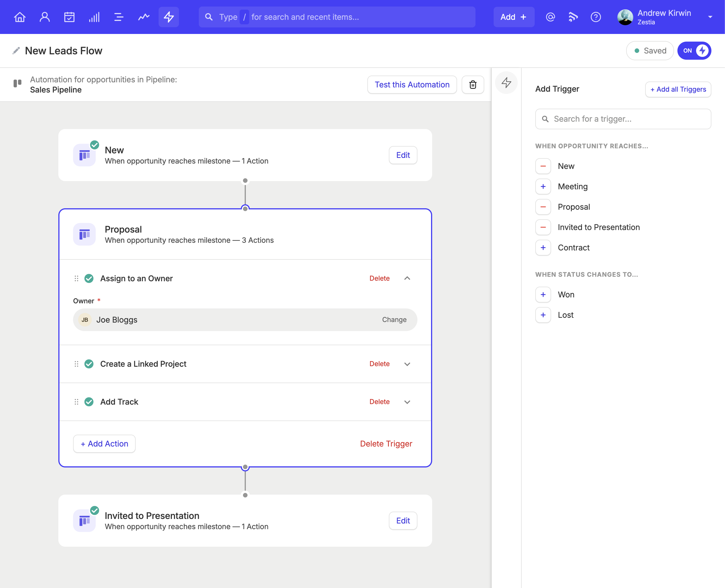Open the Projects list icon
Image resolution: width=725 pixels, height=588 pixels.
pos(119,17)
